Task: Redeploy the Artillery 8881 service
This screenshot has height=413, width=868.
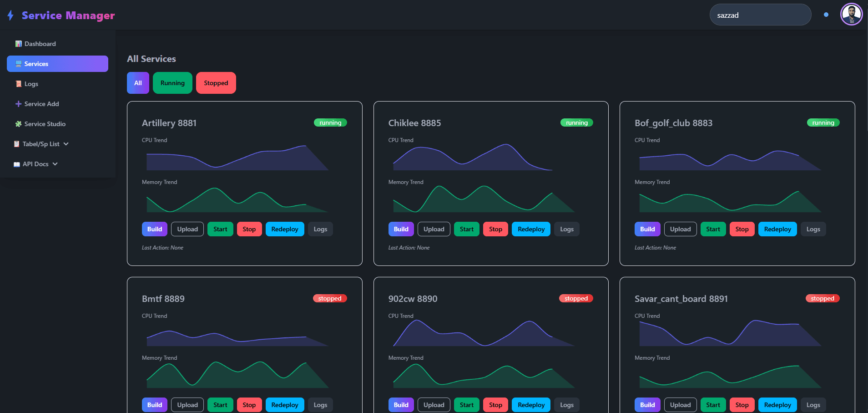Action: click(285, 229)
